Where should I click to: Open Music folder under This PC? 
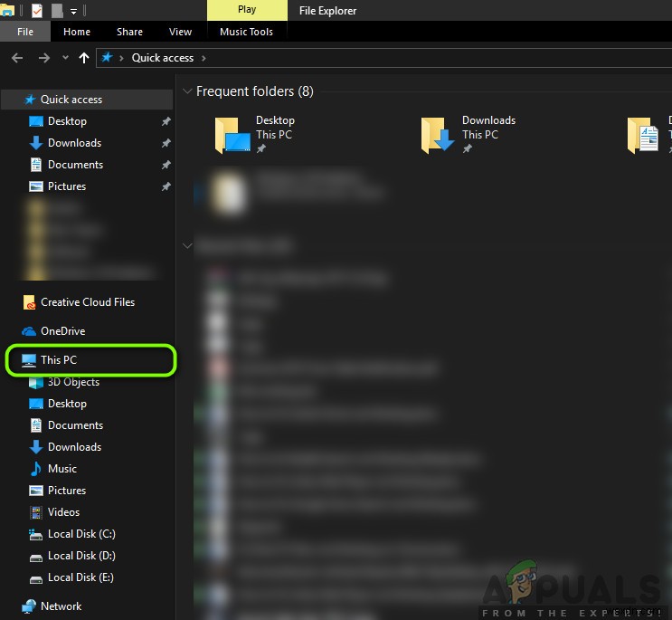point(62,469)
